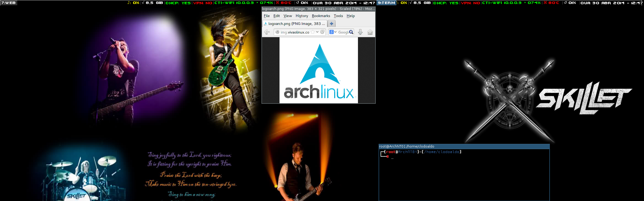The width and height of the screenshot is (644, 201).
Task: Reload the page using the refresh icon
Action: (x=322, y=32)
